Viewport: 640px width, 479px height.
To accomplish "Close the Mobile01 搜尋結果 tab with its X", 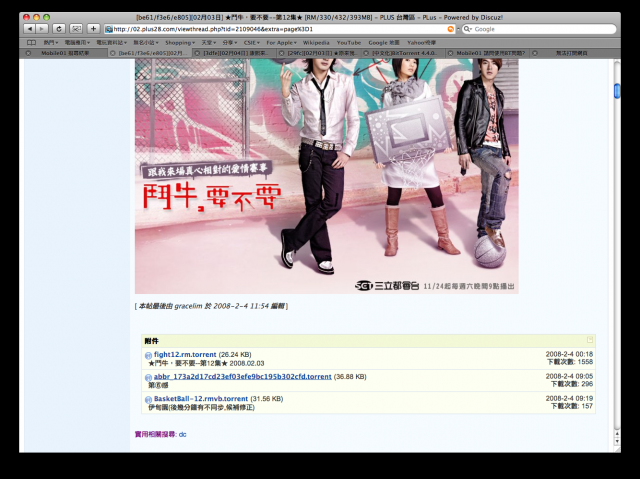I will click(28, 53).
